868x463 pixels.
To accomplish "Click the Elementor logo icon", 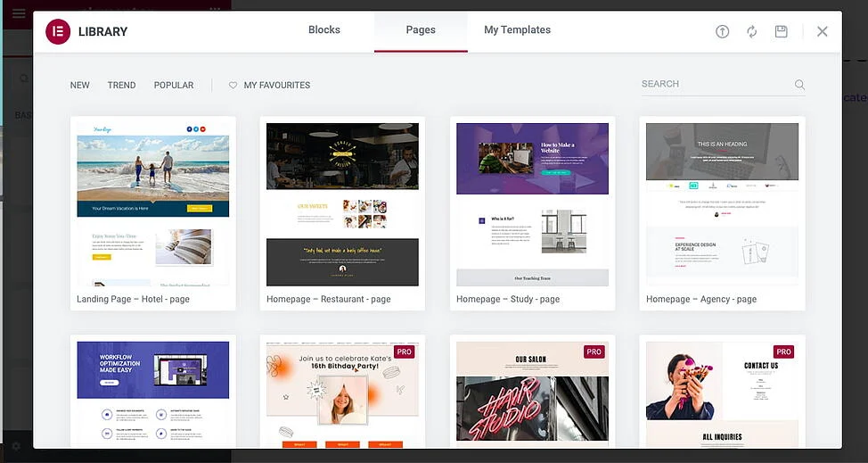I will point(58,31).
